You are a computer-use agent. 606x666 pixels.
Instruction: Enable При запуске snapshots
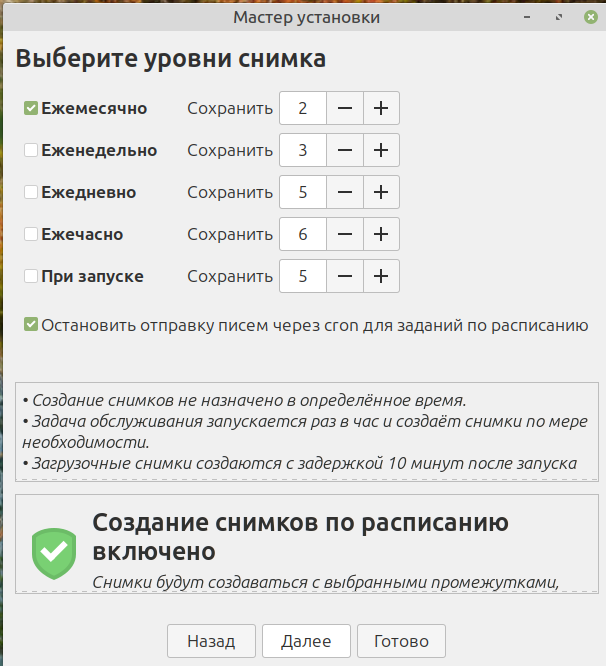click(31, 277)
